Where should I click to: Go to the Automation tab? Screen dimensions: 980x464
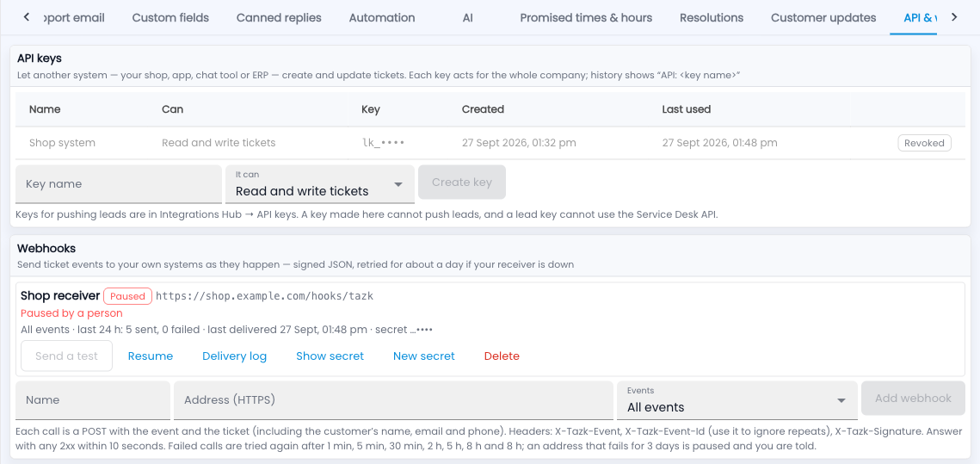click(x=382, y=17)
